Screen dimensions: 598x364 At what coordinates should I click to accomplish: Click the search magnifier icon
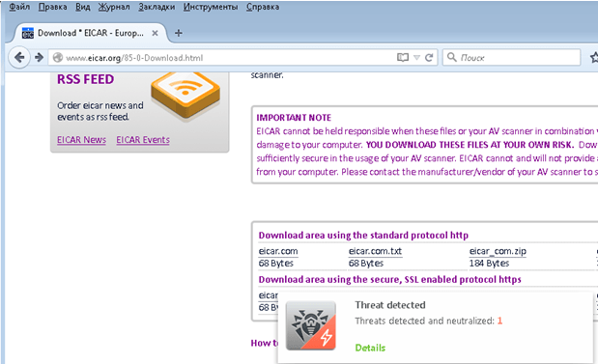tap(452, 57)
